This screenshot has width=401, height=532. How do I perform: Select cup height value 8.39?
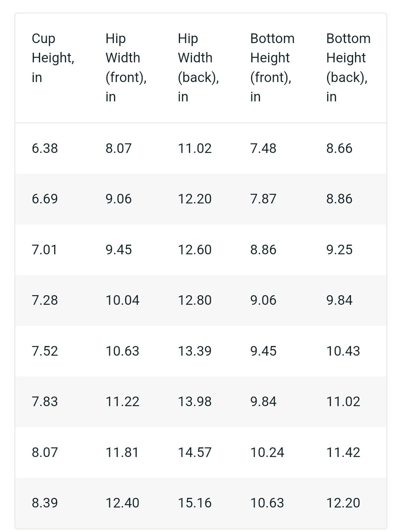(x=45, y=503)
